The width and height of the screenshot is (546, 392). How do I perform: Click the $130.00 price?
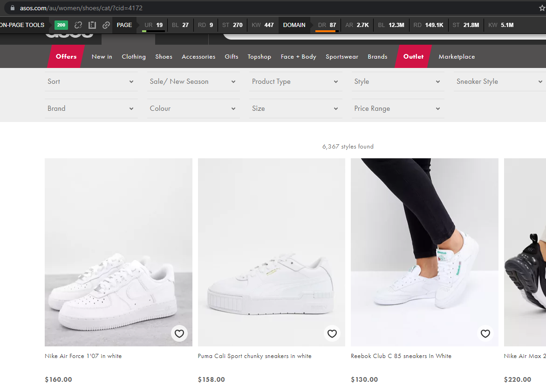pos(364,379)
